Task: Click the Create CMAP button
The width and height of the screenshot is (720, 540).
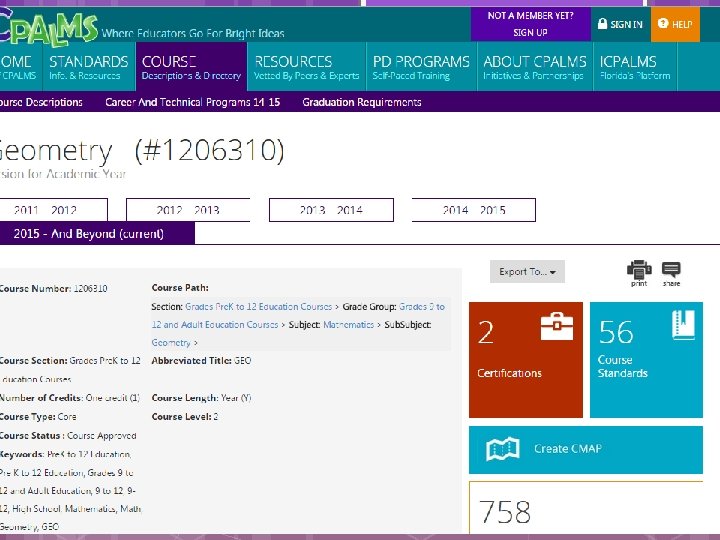Action: click(x=585, y=450)
